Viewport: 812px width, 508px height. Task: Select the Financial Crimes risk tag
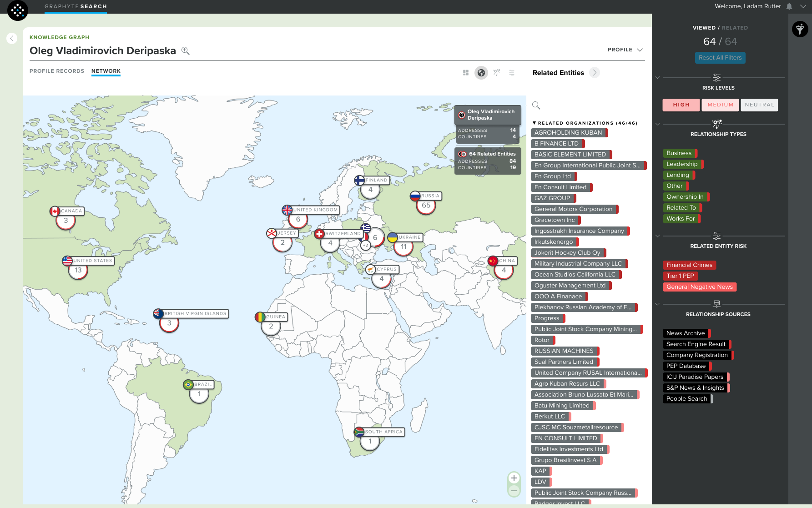click(x=690, y=265)
